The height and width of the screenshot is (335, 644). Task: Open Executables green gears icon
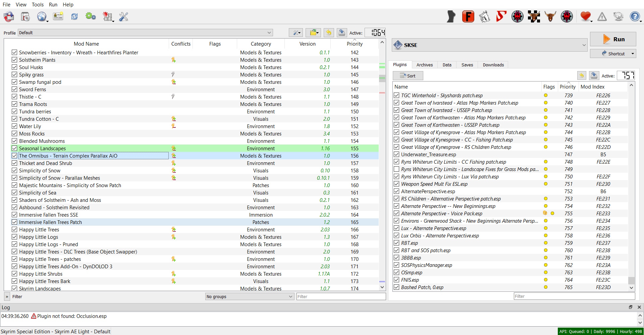click(x=91, y=16)
